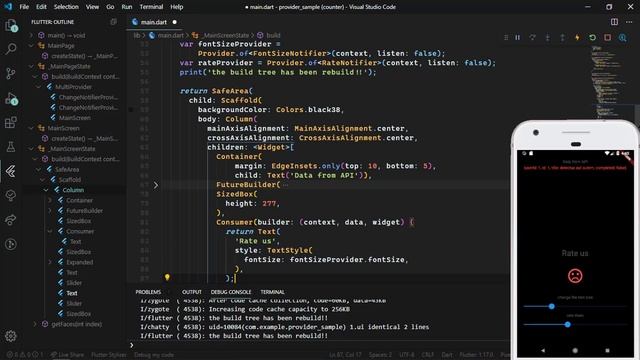The image size is (640, 360).
Task: Open the Explorer view in activity bar
Action: pos(11,25)
